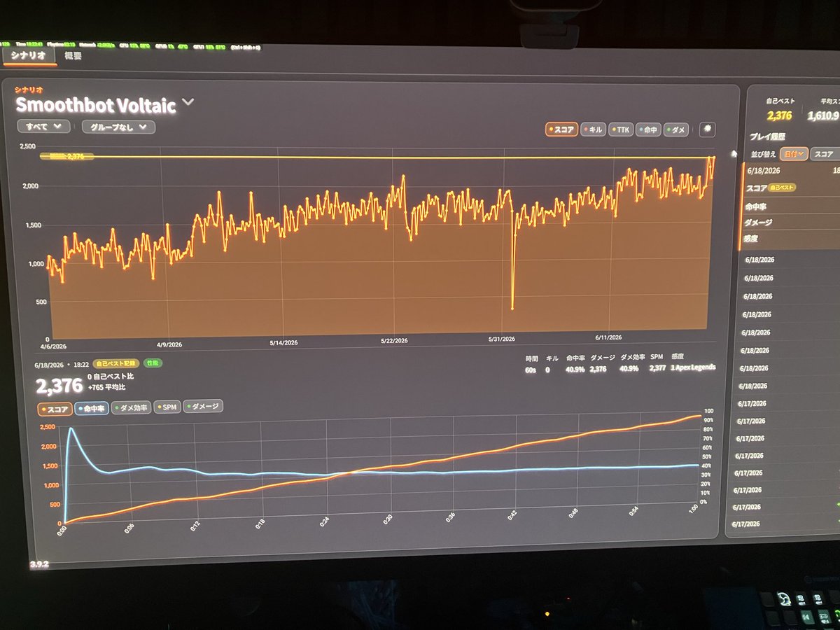Expand the Smoothbot Voltaic scenario chevron
The height and width of the screenshot is (630, 840).
tap(188, 102)
